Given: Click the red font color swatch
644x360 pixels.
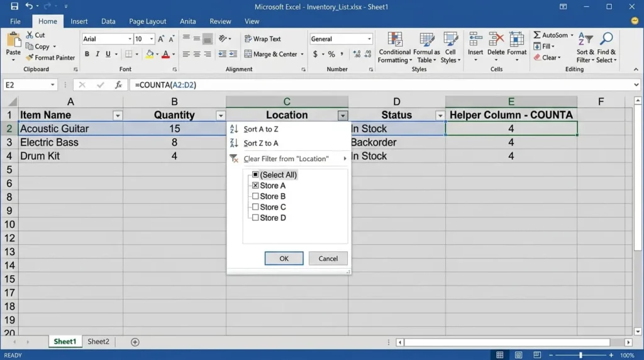Looking at the screenshot, I should coord(165,54).
